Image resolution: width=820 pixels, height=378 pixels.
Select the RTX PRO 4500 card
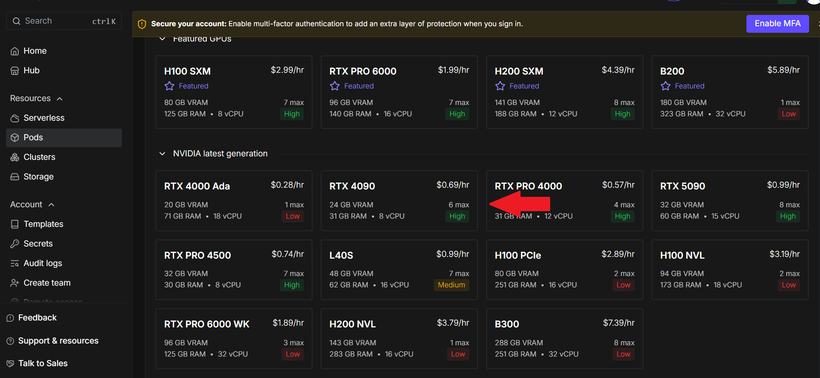click(x=234, y=270)
